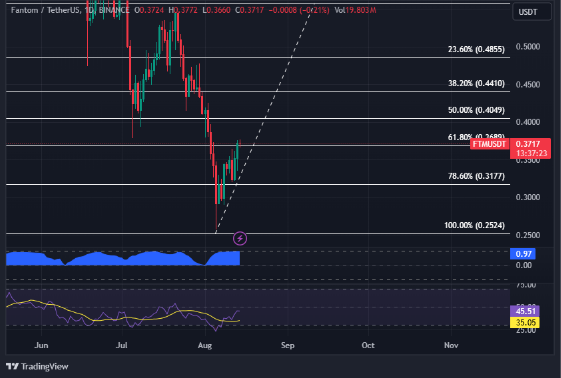
Task: Click the Sep label on time axis
Action: (x=288, y=345)
